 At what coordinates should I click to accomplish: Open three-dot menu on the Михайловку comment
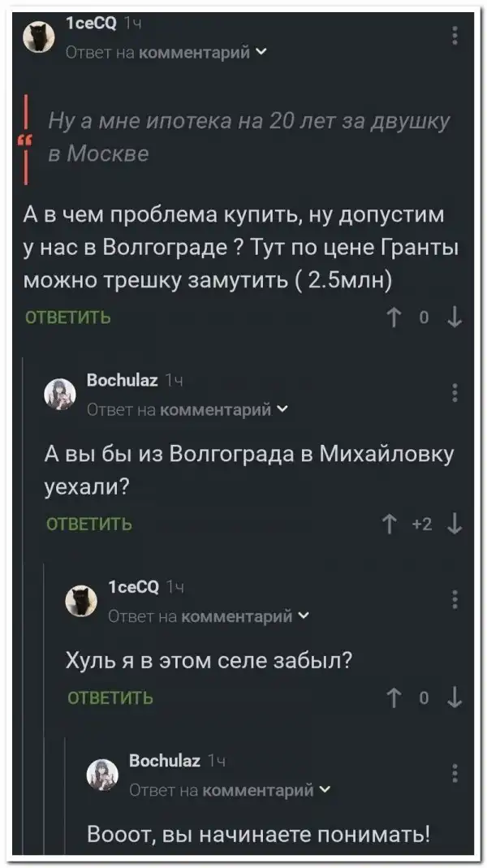[455, 391]
